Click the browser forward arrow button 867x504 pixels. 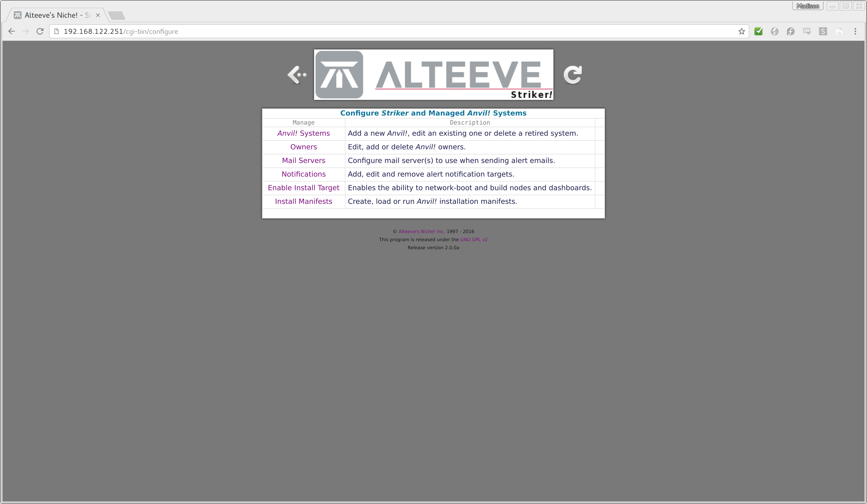tap(26, 31)
